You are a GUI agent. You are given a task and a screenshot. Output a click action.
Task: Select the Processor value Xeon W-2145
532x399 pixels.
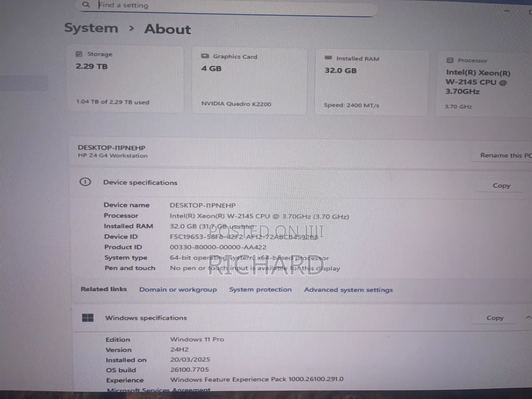tap(259, 216)
